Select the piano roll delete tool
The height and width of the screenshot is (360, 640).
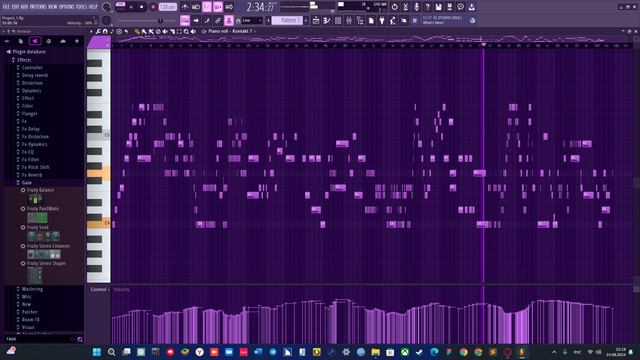pyautogui.click(x=158, y=31)
